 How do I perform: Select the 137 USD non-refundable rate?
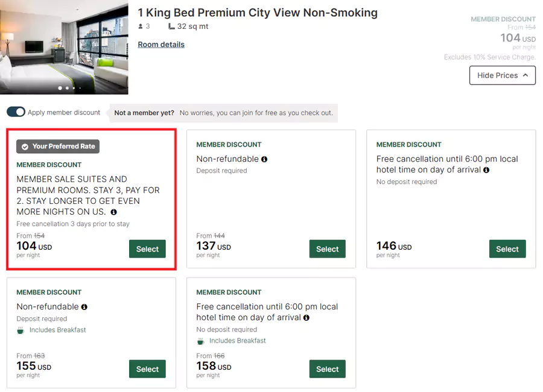[327, 249]
